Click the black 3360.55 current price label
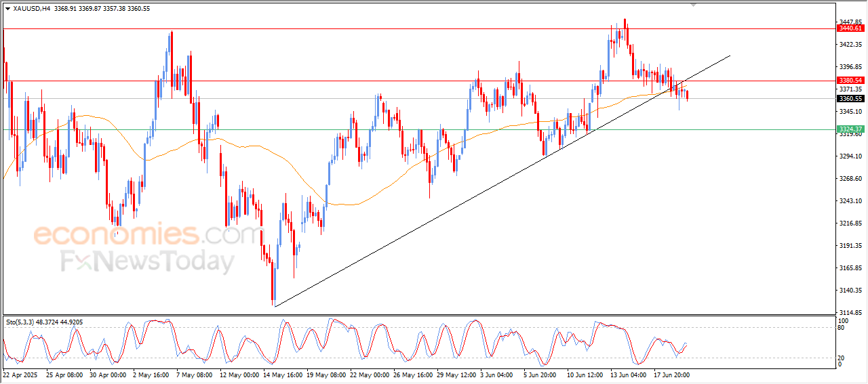The height and width of the screenshot is (384, 868). tap(850, 99)
